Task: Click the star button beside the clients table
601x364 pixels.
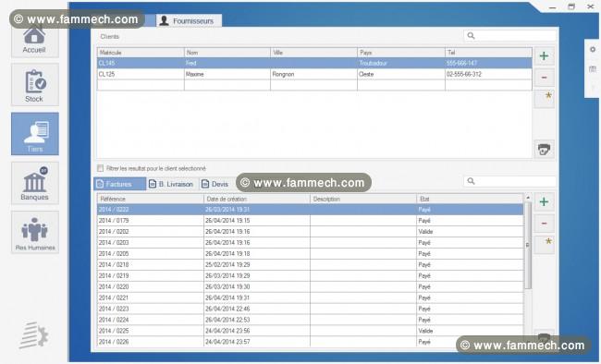Action: [x=545, y=99]
